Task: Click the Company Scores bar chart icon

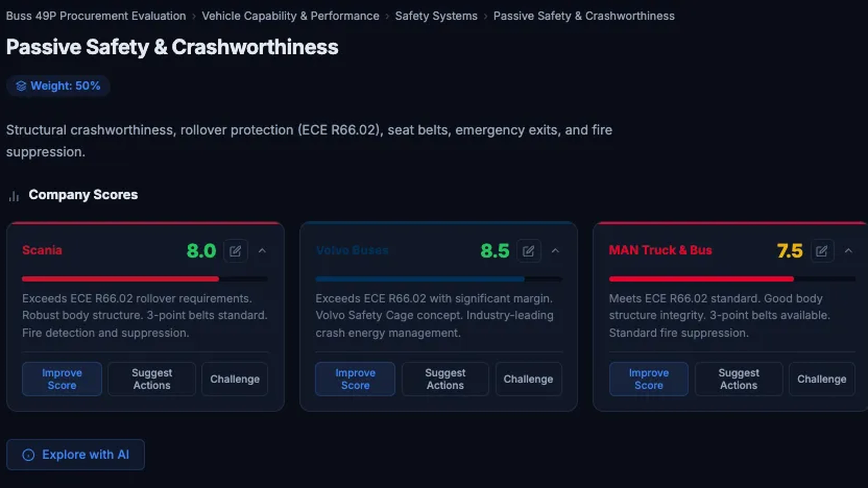Action: tap(14, 195)
